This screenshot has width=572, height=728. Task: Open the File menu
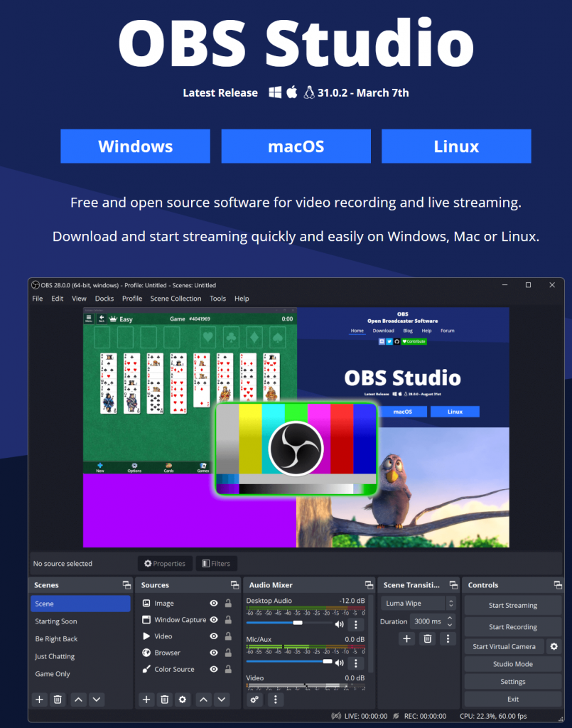coord(38,299)
